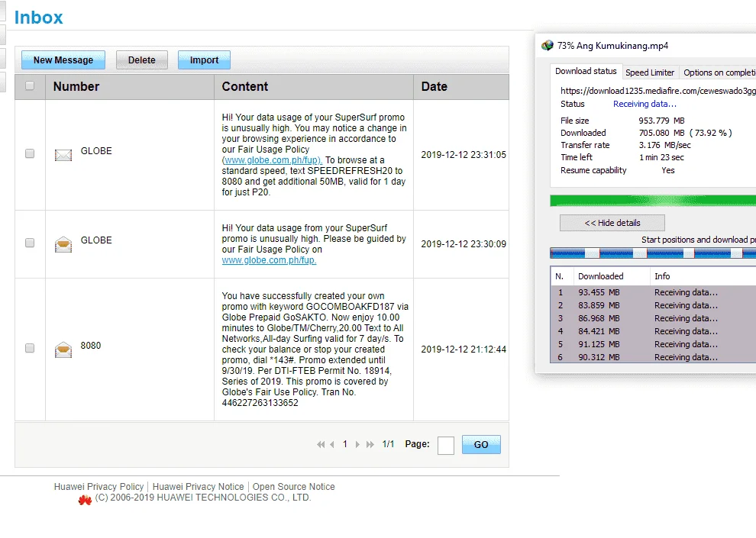Screen dimensions: 756x538
Task: Click the opened envelope icon for second GLOBE message
Action: pyautogui.click(x=63, y=244)
